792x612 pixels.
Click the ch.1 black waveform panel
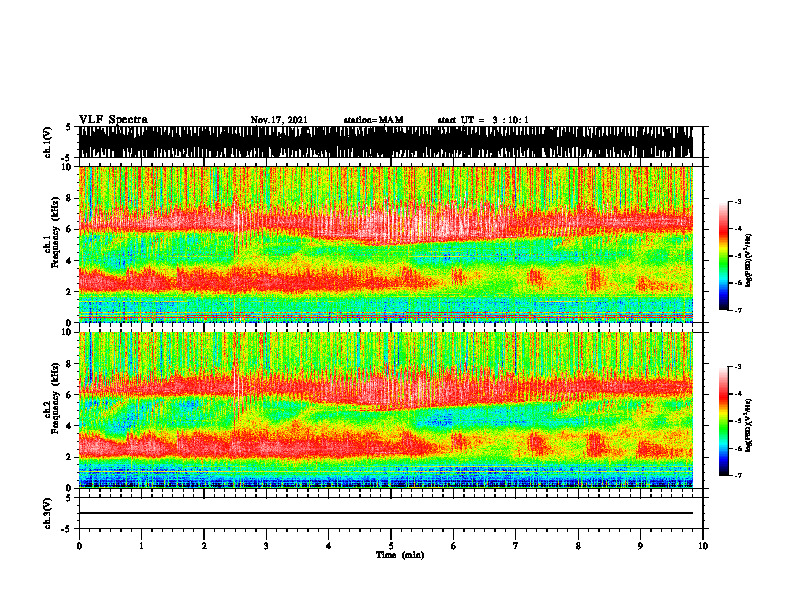pyautogui.click(x=385, y=142)
